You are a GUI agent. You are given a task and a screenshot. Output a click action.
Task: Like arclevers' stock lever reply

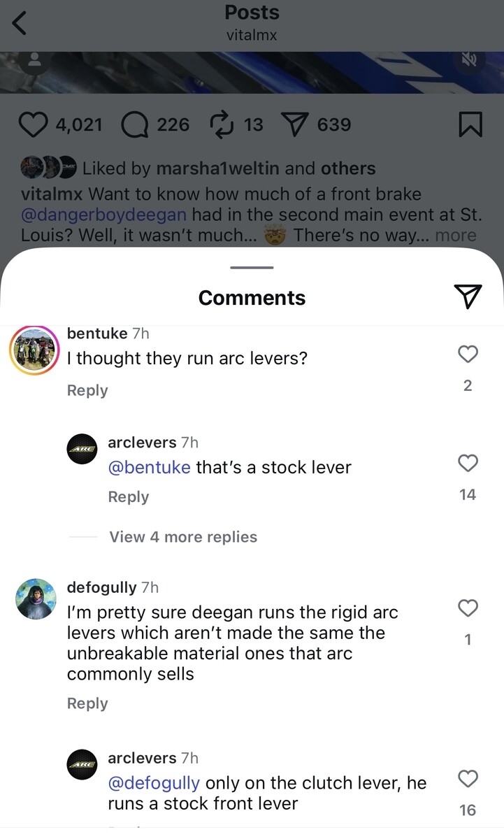[x=468, y=463]
